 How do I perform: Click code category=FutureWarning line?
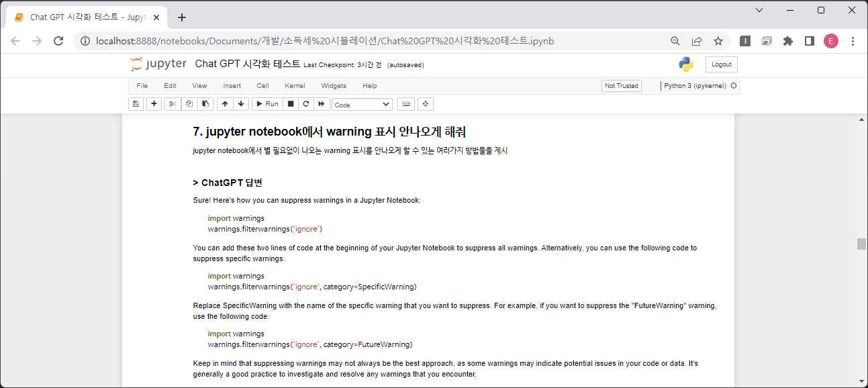[x=309, y=344]
